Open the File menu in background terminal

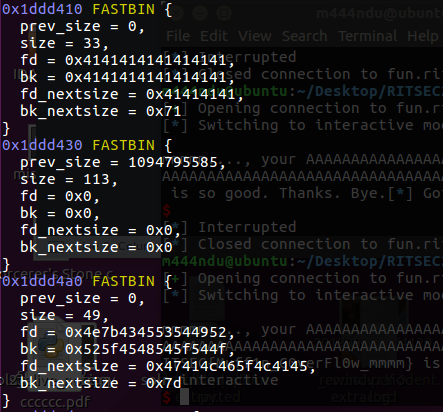point(178,36)
